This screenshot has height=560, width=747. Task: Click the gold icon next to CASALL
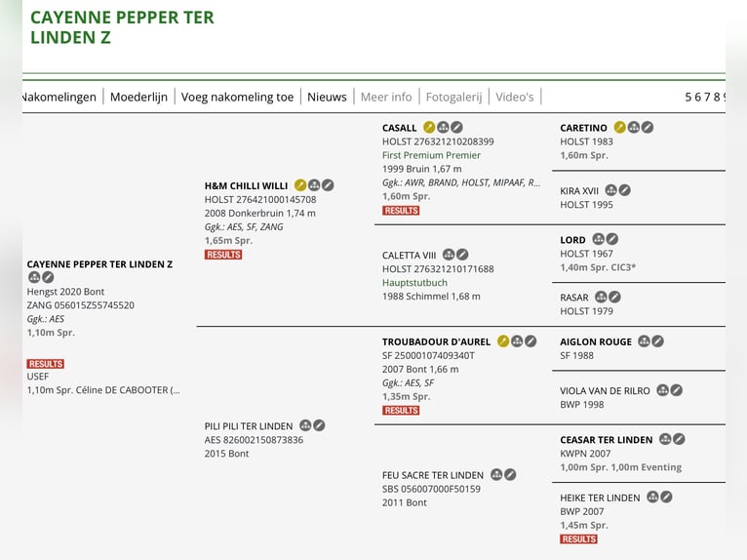click(x=429, y=128)
